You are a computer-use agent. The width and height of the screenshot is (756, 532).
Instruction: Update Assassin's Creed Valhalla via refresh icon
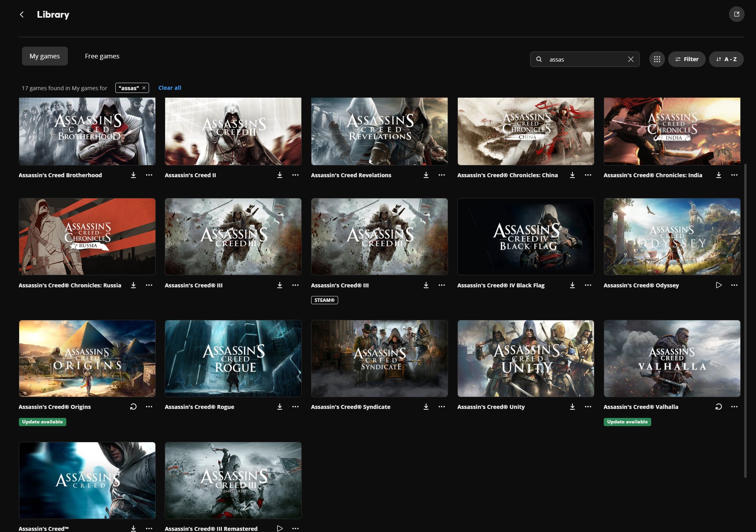[719, 407]
